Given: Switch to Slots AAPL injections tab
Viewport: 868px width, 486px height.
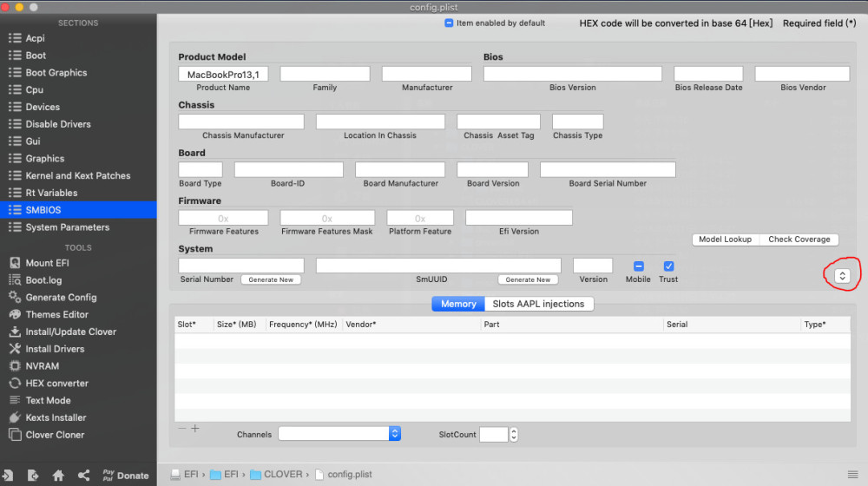Looking at the screenshot, I should coord(539,304).
